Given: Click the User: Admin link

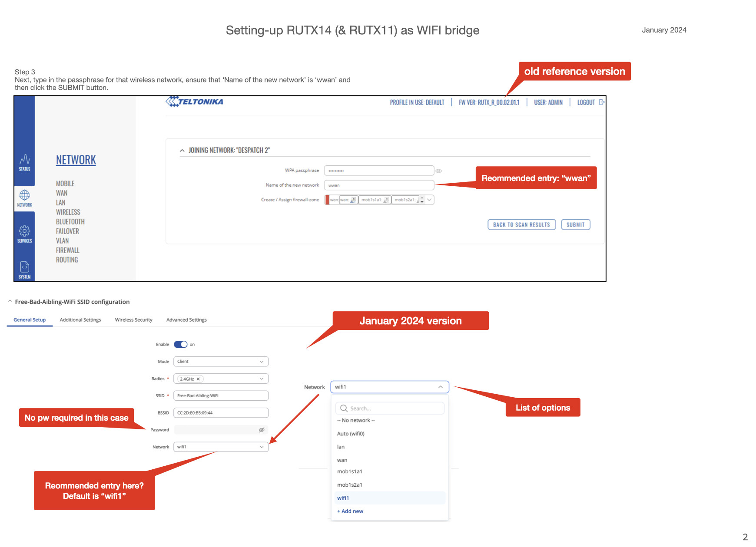Looking at the screenshot, I should [x=548, y=102].
